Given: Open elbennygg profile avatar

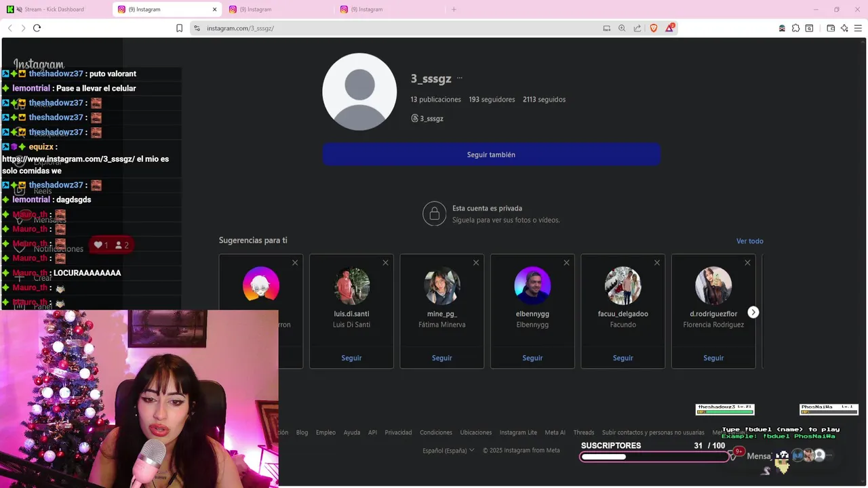Looking at the screenshot, I should (532, 285).
